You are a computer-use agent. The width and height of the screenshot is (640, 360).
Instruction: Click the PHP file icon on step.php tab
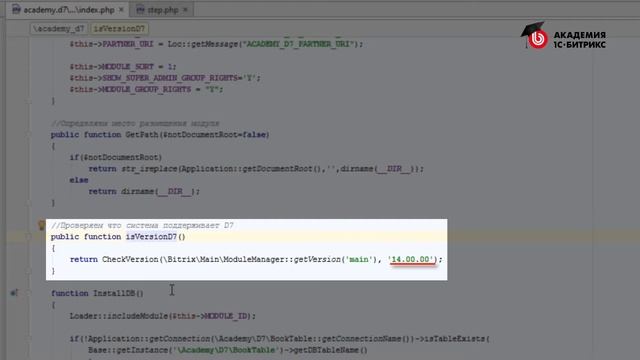(140, 10)
